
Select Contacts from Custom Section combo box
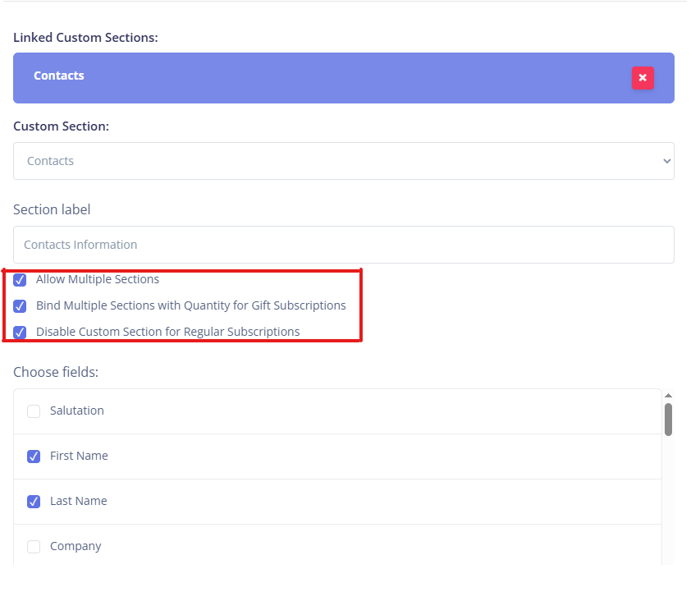coord(343,161)
